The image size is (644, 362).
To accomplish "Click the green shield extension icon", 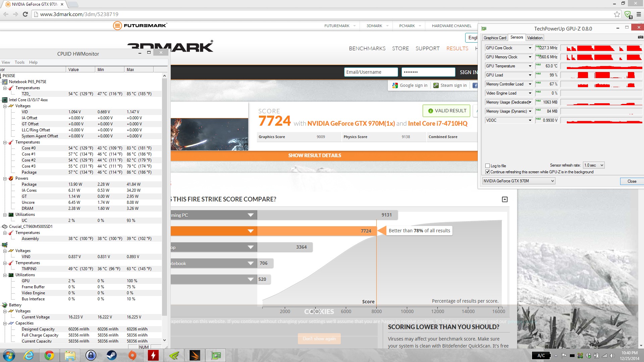I will [628, 14].
